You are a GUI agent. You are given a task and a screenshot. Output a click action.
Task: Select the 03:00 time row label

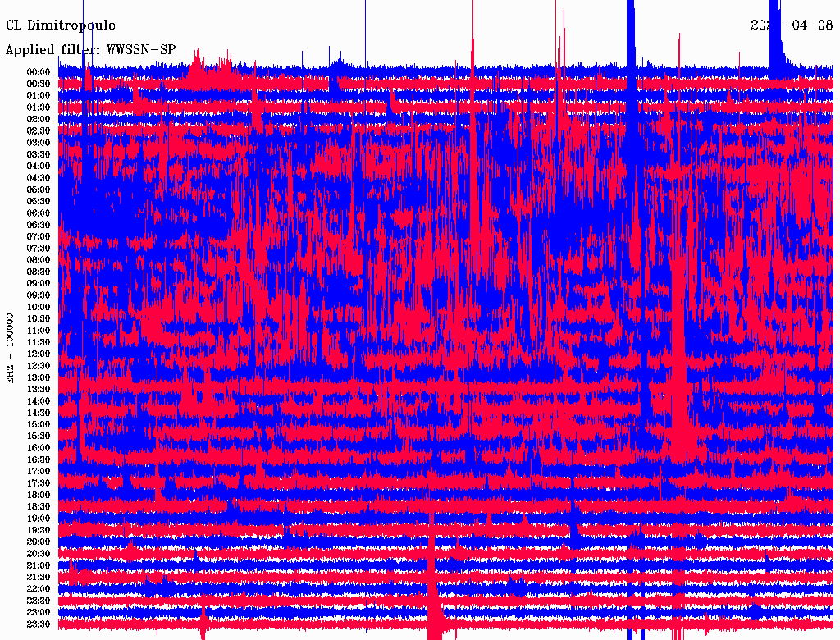tap(39, 143)
